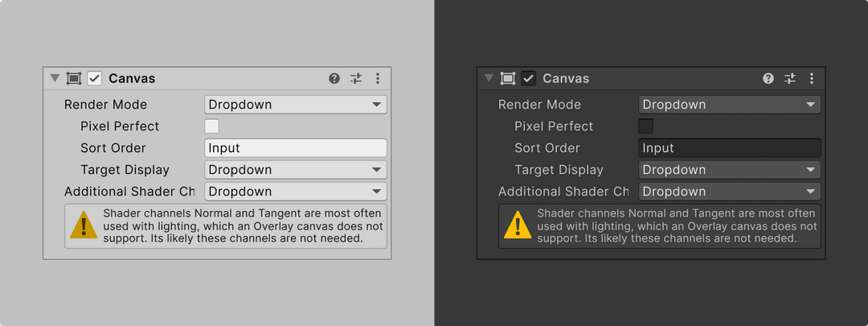Open Additional Shader Channels dropdown in light panel
The width and height of the screenshot is (868, 326).
click(296, 192)
